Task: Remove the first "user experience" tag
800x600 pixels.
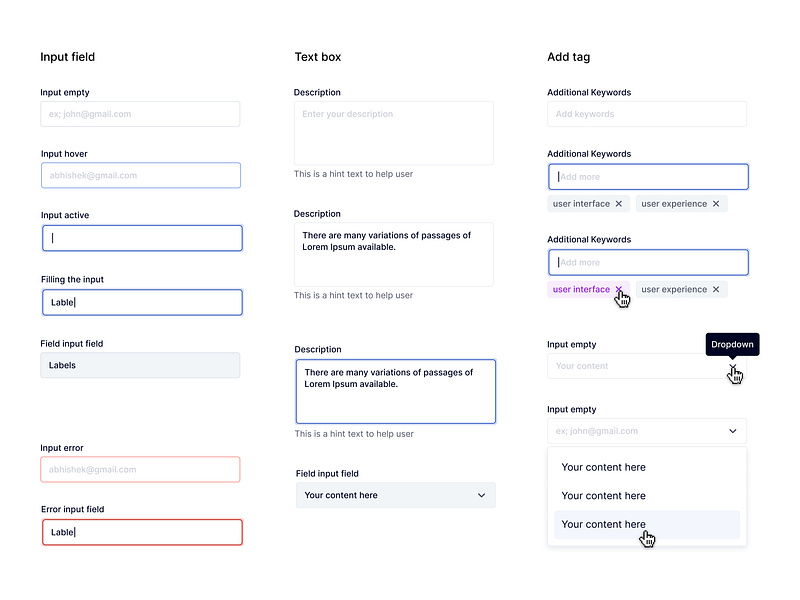Action: (715, 203)
